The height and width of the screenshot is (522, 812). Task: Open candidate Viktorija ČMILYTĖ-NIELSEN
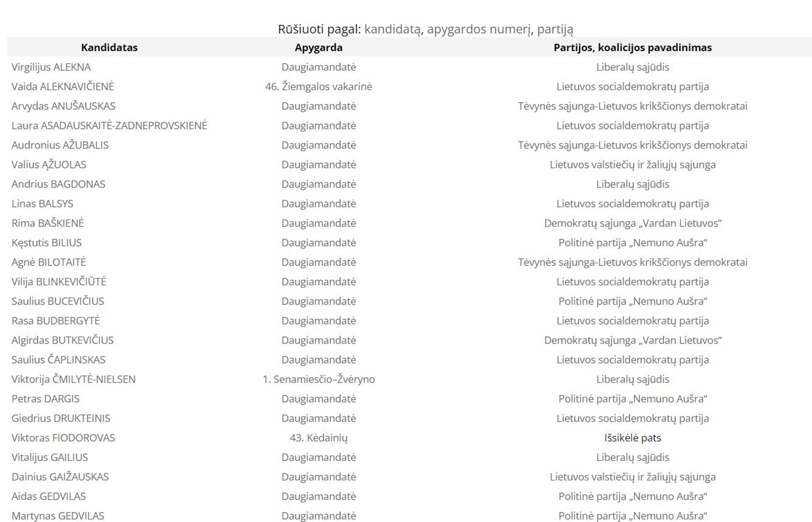(73, 379)
